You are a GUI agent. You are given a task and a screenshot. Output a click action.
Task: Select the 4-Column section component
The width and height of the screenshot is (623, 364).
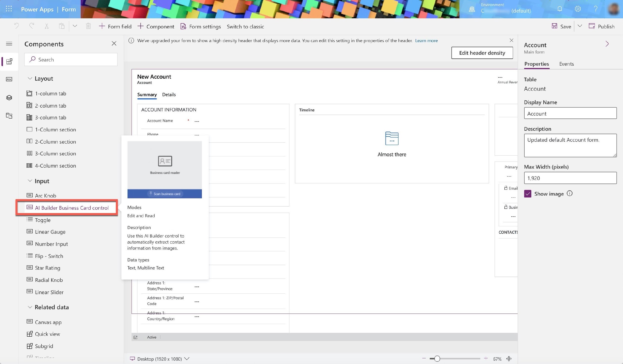coord(51,166)
